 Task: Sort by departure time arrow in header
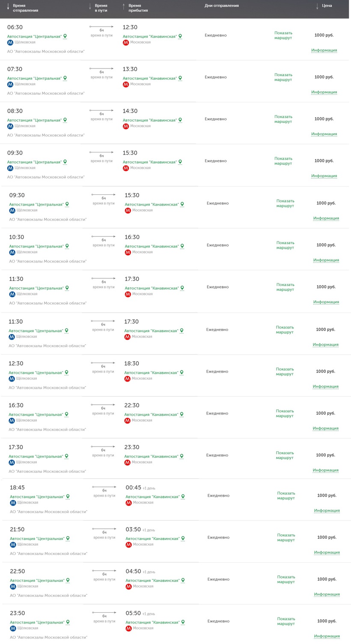(x=8, y=6)
